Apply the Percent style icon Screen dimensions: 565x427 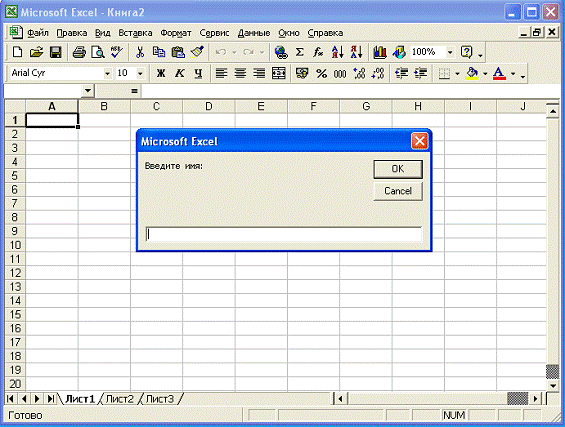tap(321, 74)
